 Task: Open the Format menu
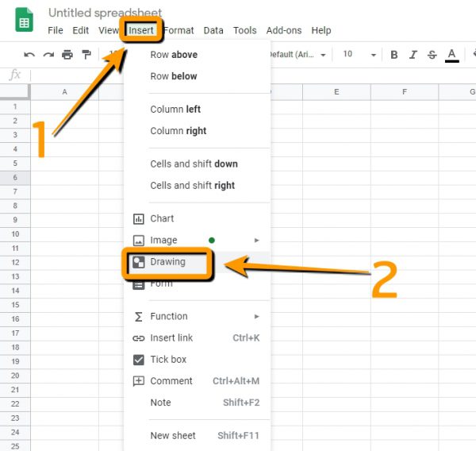(178, 30)
